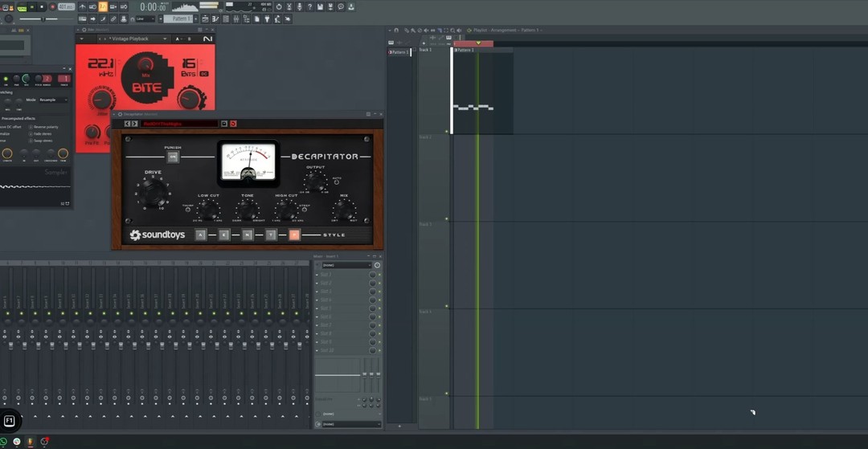Viewport: 868px width, 449px height.
Task: Click the red reset icon in Decapitator header
Action: [233, 124]
